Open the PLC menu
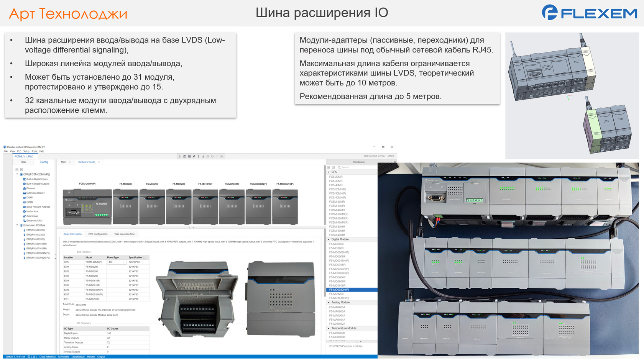The image size is (644, 362). pyautogui.click(x=19, y=151)
